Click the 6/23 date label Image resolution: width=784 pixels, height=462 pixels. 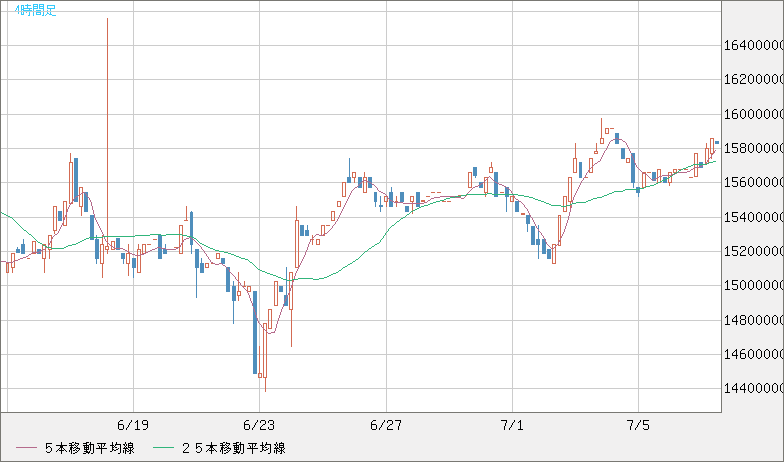click(x=259, y=426)
